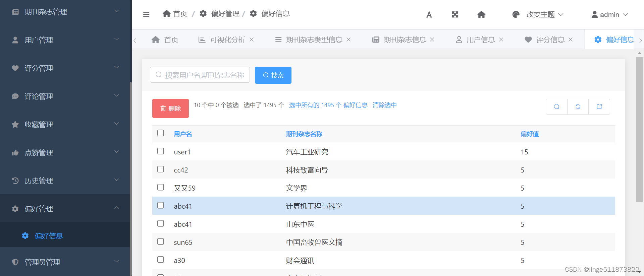The height and width of the screenshot is (276, 644).
Task: Click the palette icon beside 改变主题
Action: point(516,14)
